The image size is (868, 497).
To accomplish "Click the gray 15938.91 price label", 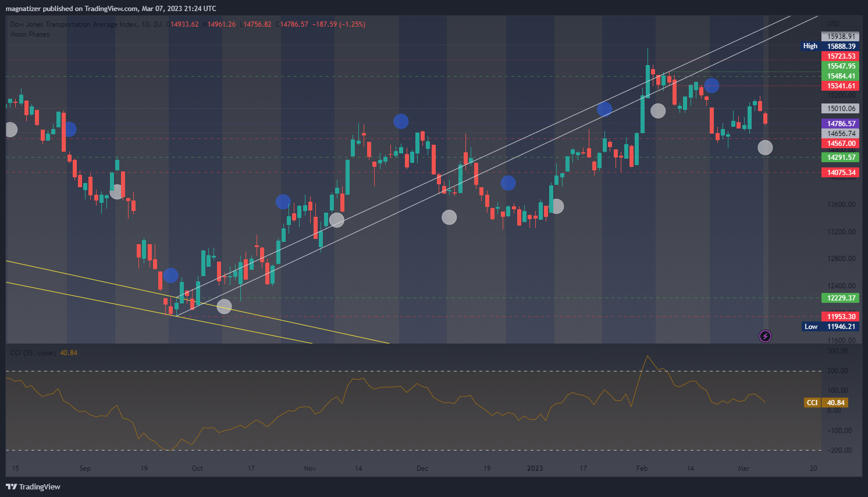I will tap(840, 36).
